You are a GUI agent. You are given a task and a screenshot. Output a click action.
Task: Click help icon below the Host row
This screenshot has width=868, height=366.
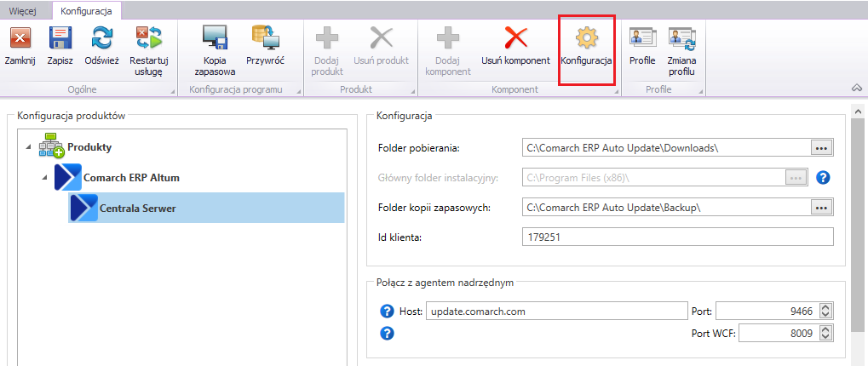click(x=387, y=333)
